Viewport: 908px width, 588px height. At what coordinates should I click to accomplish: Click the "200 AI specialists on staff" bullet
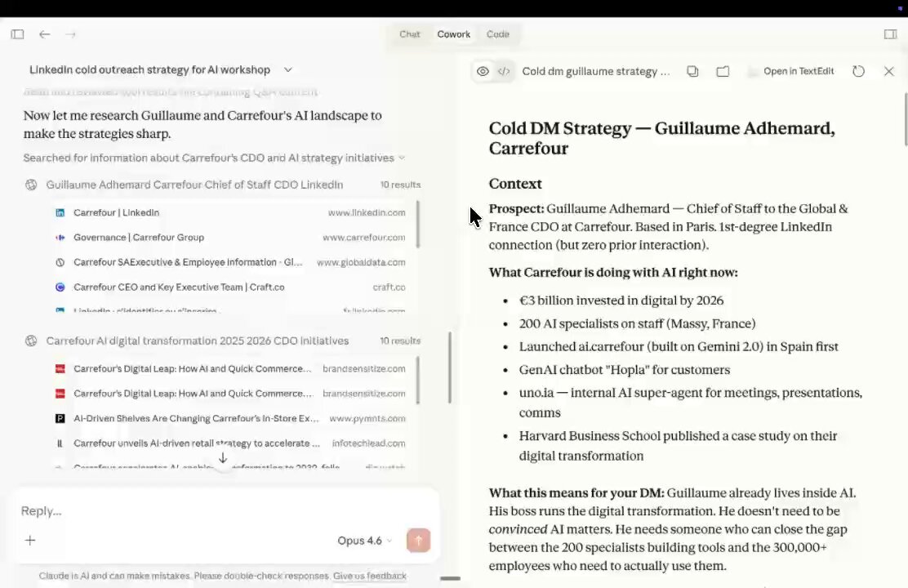pos(637,324)
